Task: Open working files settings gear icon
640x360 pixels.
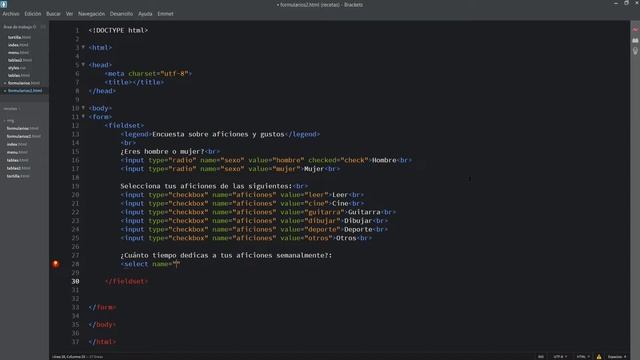Action: [34, 27]
